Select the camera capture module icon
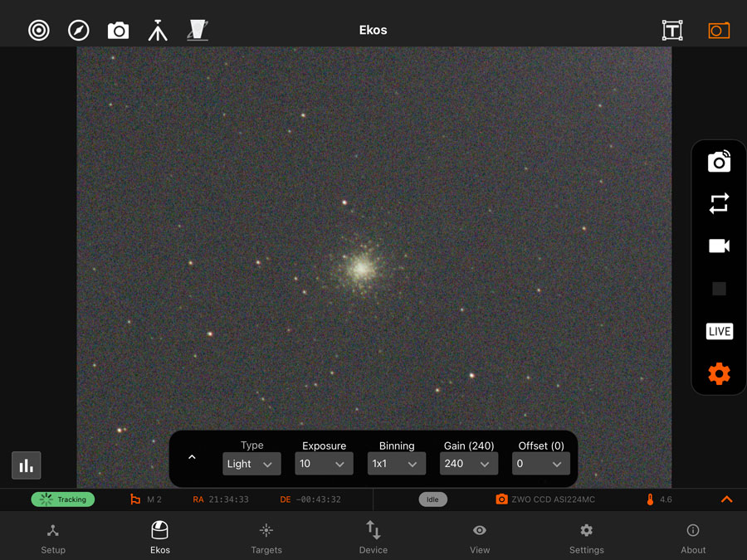This screenshot has height=560, width=747. [118, 31]
